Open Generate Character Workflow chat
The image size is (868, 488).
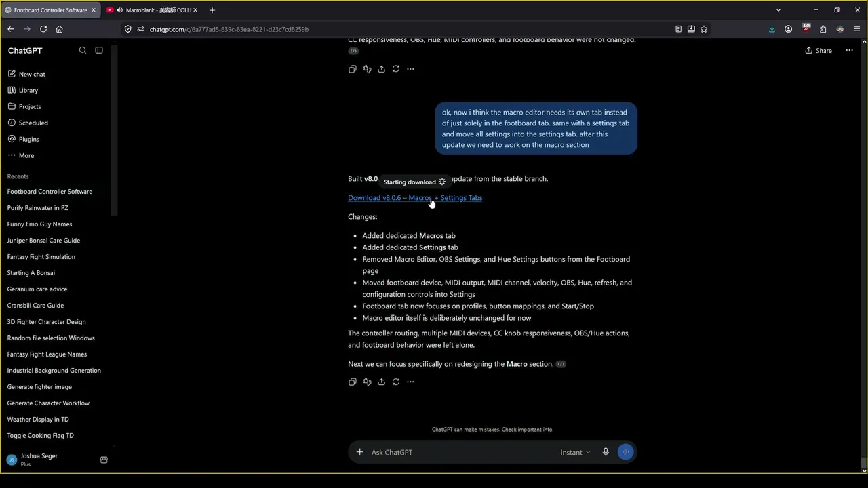coord(48,403)
